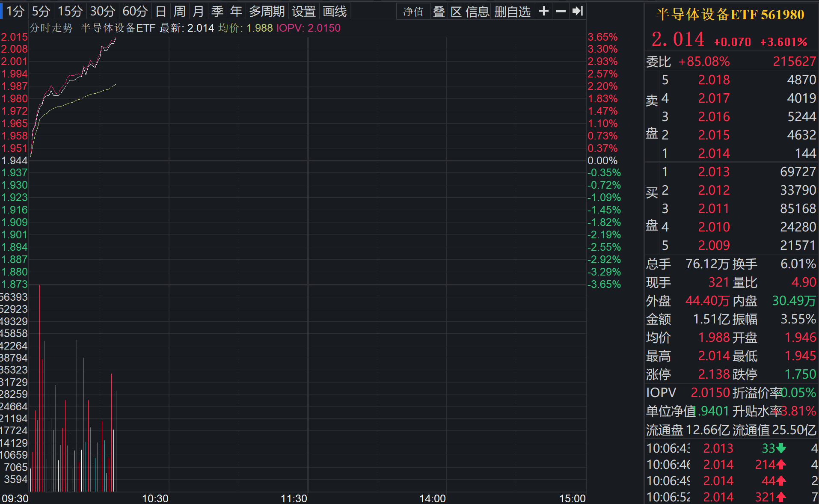Open the 设置 chart settings
The image size is (819, 504).
click(x=303, y=12)
